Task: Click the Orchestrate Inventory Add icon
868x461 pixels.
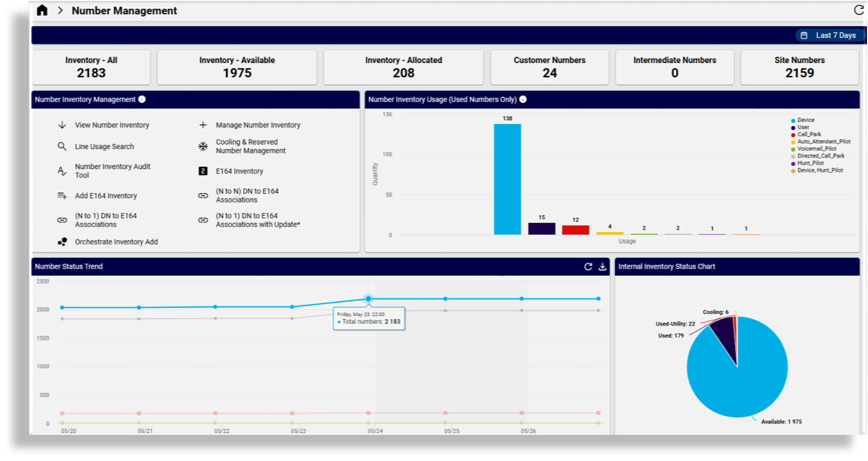Action: [62, 241]
